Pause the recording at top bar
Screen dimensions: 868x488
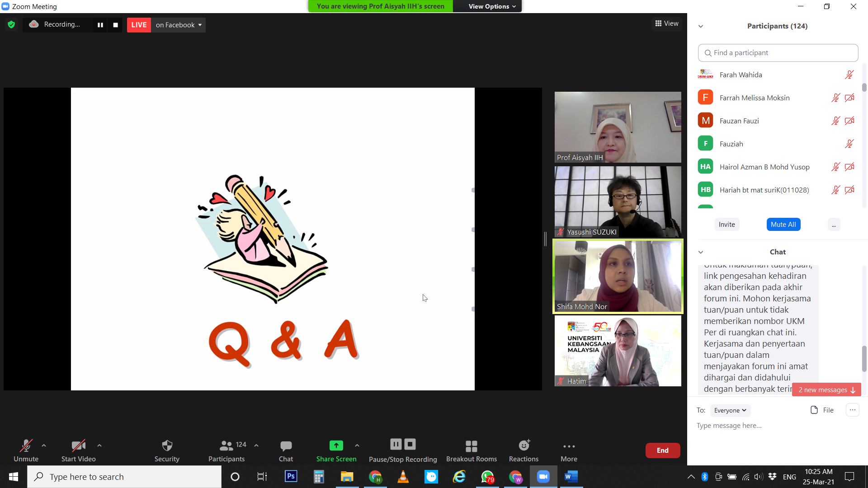click(x=100, y=25)
